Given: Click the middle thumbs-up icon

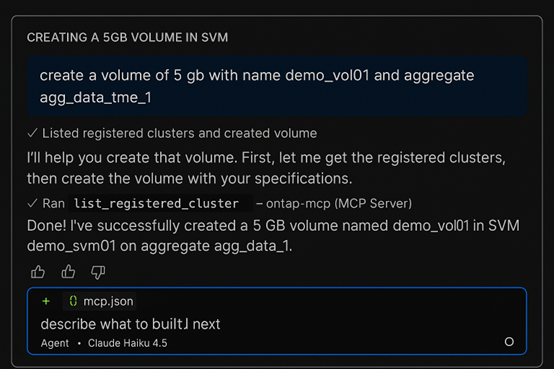Looking at the screenshot, I should coord(68,272).
